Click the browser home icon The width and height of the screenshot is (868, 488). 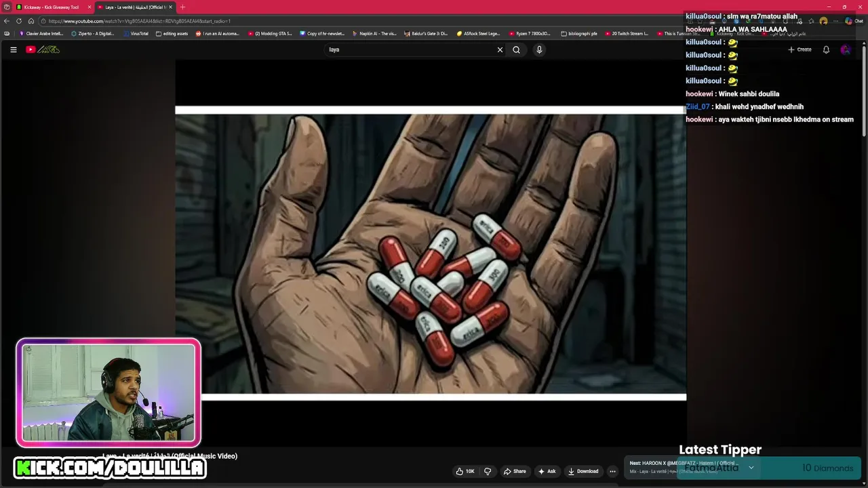click(x=31, y=21)
